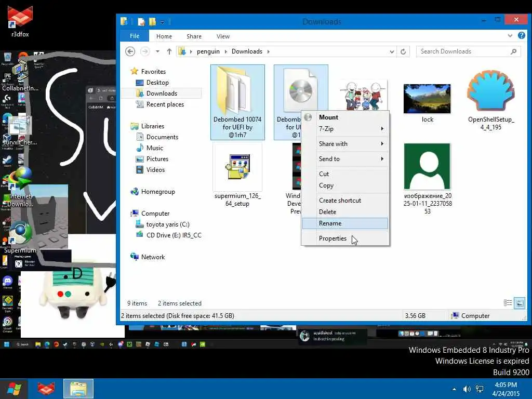This screenshot has height=399, width=532.
Task: Choose Rename from context menu
Action: pyautogui.click(x=345, y=223)
